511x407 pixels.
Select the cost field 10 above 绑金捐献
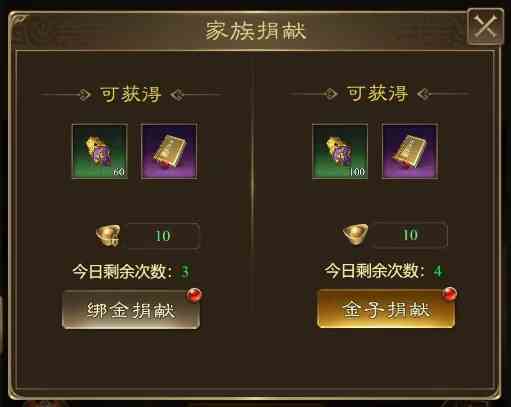pos(163,236)
